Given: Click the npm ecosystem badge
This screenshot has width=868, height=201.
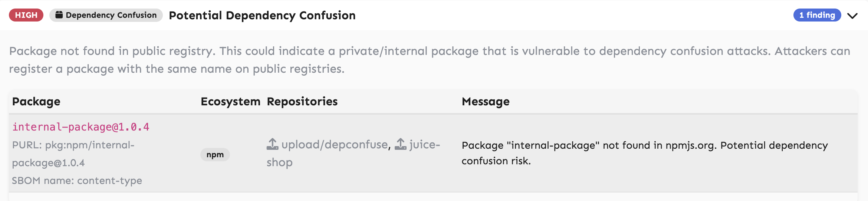Looking at the screenshot, I should 215,155.
